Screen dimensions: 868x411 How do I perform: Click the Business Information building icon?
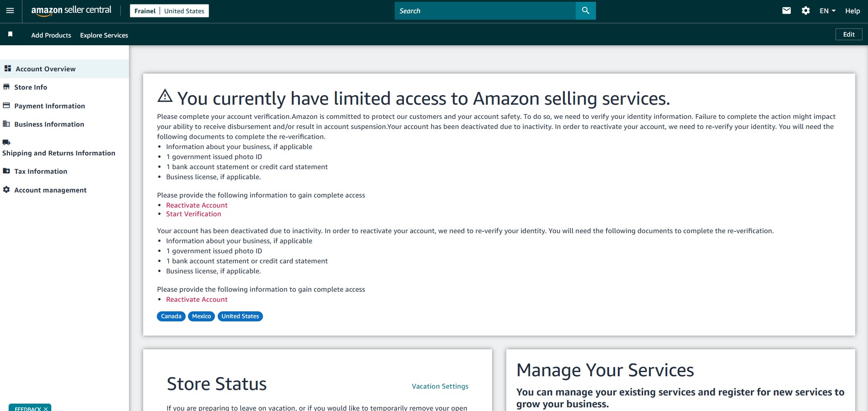6,124
